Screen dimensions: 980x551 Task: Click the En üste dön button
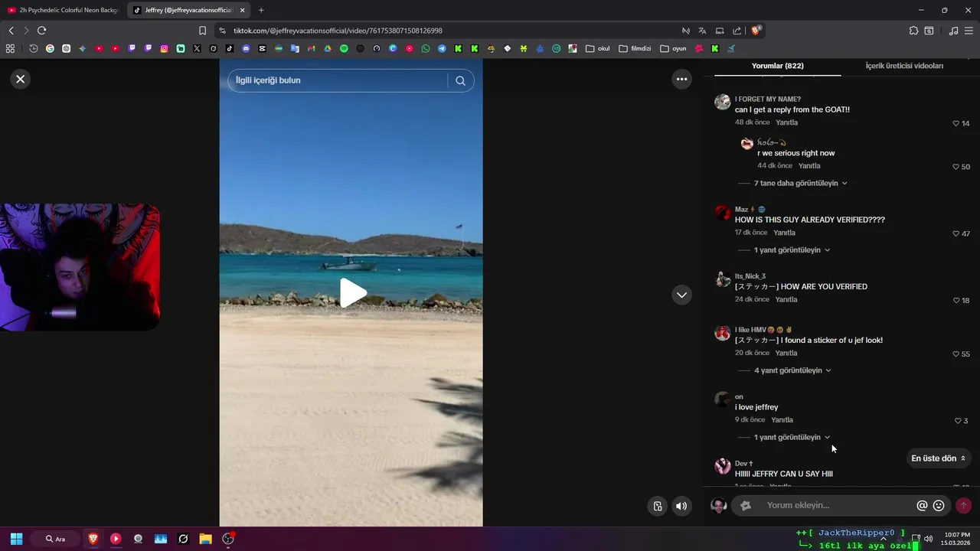pyautogui.click(x=939, y=458)
